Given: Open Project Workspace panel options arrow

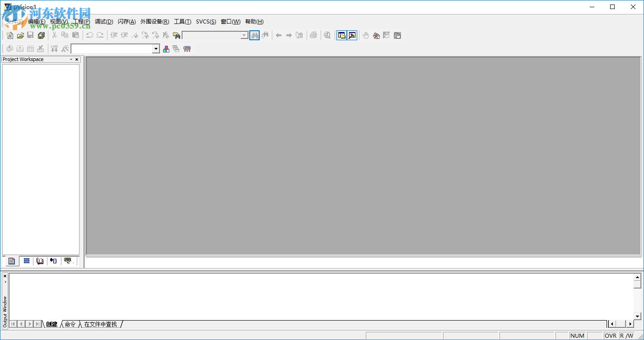Looking at the screenshot, I should [x=71, y=59].
